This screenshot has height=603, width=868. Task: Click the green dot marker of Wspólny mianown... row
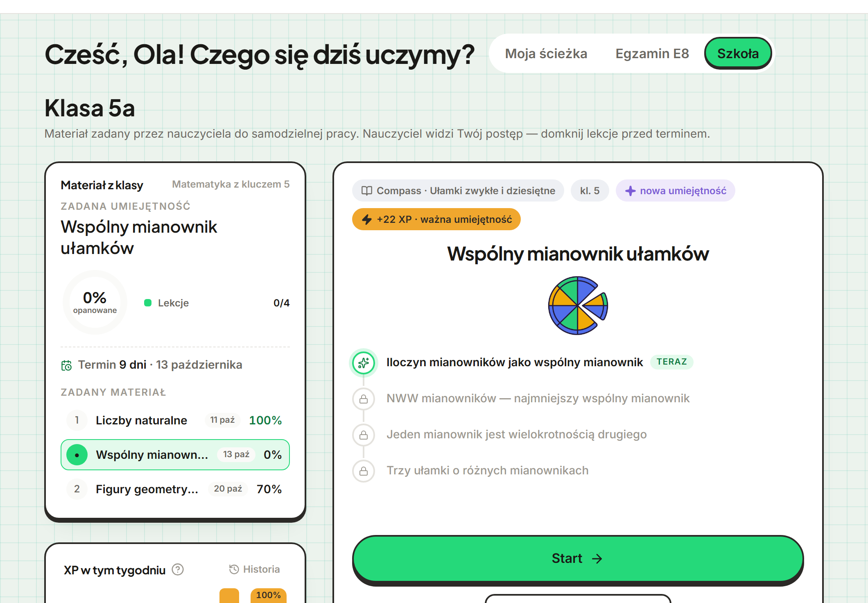pos(77,455)
